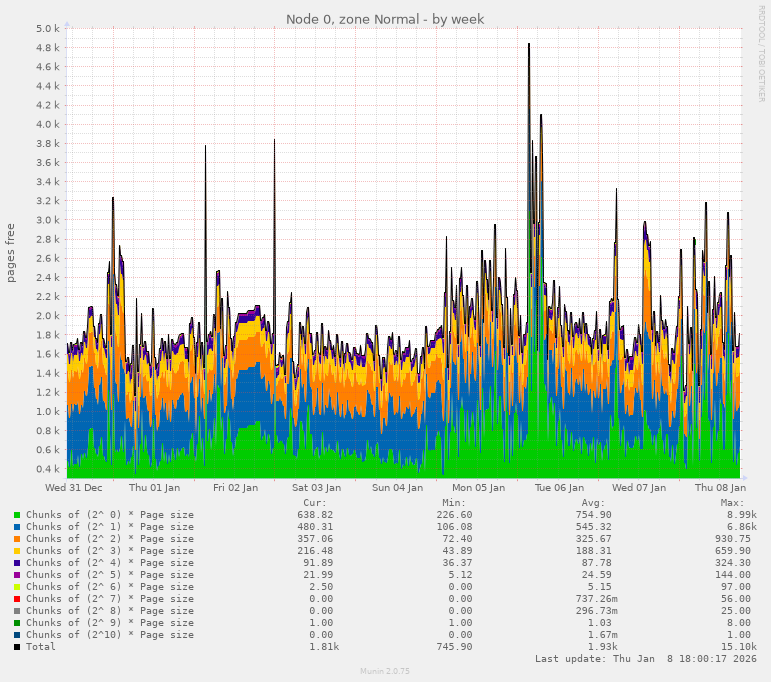Click the 'Max:' column header in the legend
This screenshot has height=682, width=771.
pyautogui.click(x=732, y=502)
